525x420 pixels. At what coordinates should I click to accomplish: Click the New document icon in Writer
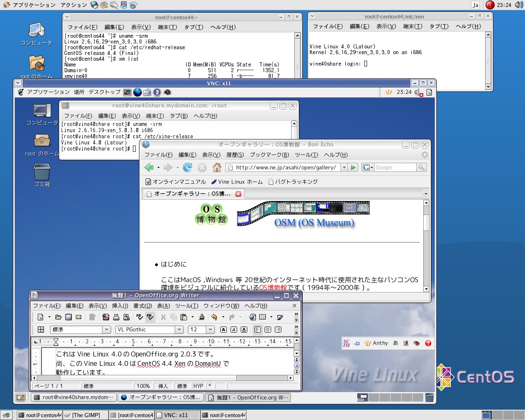[41, 317]
